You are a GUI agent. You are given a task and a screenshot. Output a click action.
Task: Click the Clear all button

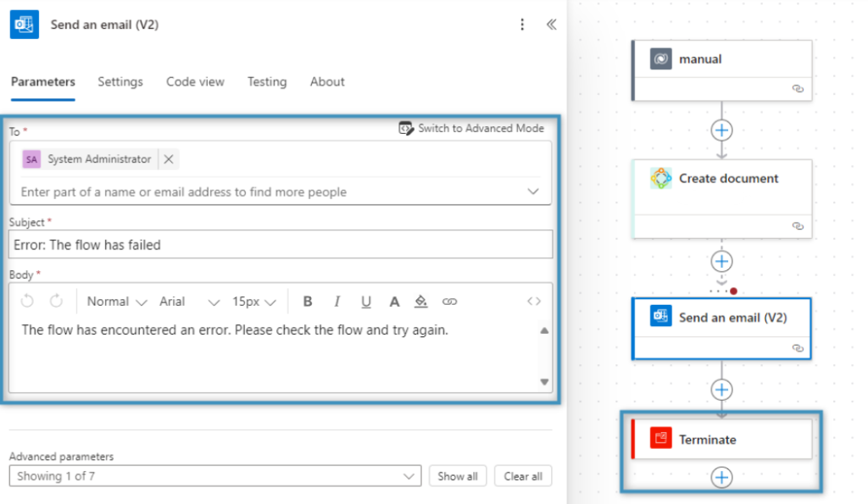523,476
